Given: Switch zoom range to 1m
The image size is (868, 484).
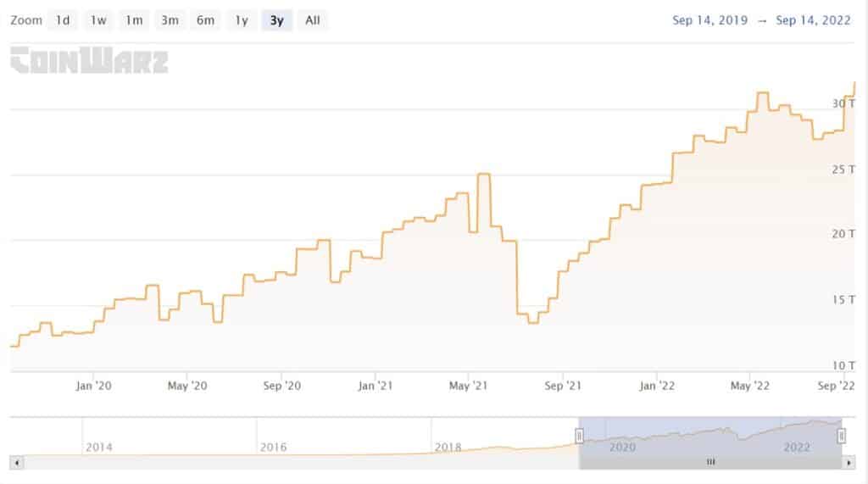Looking at the screenshot, I should point(134,20).
